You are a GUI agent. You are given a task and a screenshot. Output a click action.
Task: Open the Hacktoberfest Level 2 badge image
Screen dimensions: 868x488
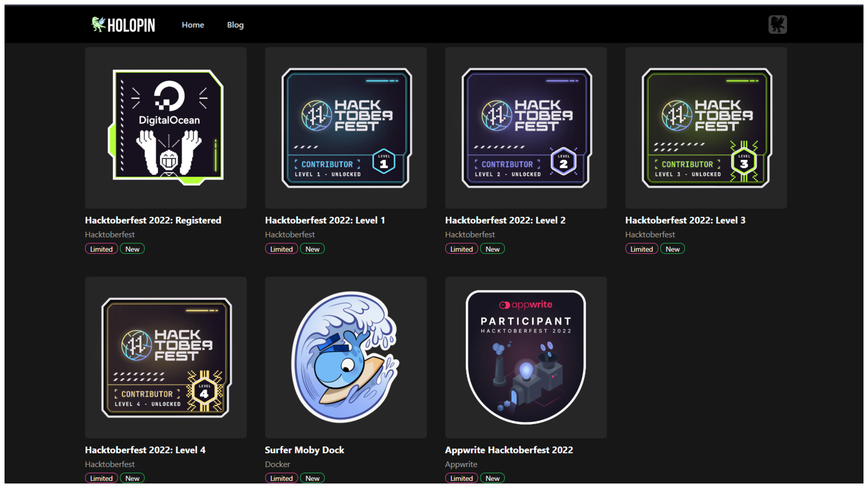click(526, 127)
